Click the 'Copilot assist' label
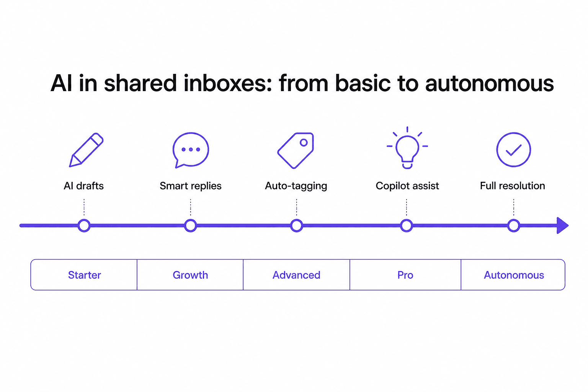The image size is (588, 392). coord(407,186)
